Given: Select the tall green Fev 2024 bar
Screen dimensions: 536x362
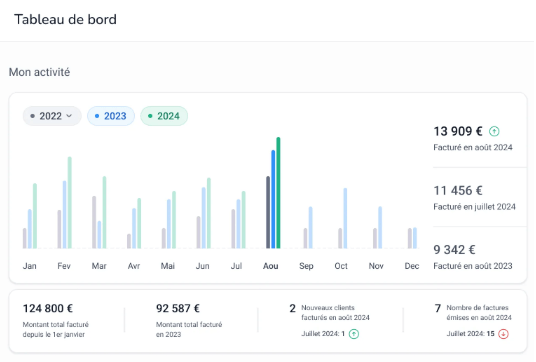Looking at the screenshot, I should pos(70,202).
